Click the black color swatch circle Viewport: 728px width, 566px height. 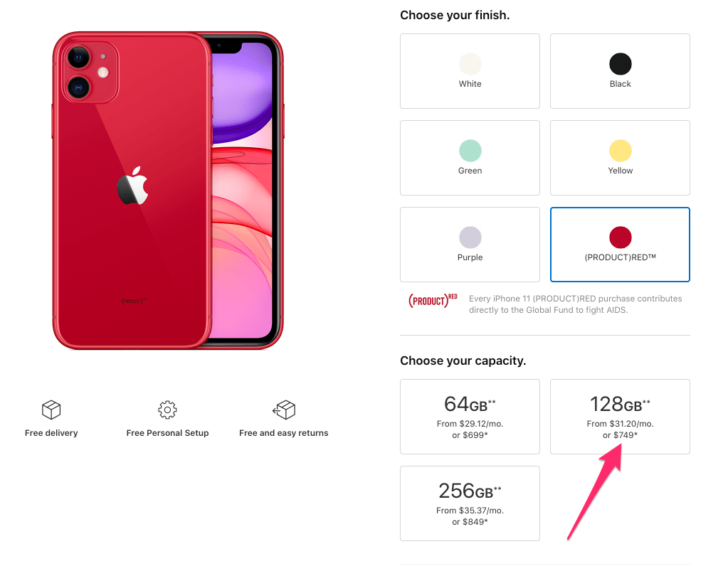point(621,63)
